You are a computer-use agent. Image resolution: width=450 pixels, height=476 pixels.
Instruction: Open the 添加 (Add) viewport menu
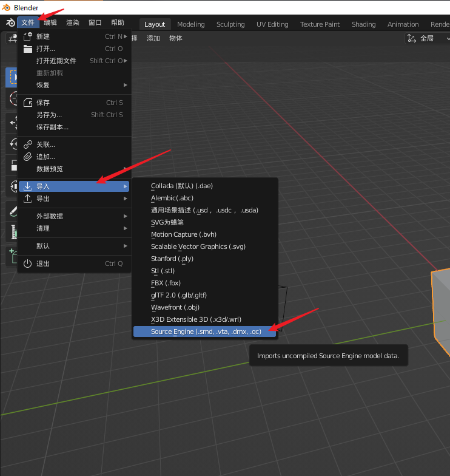click(153, 38)
